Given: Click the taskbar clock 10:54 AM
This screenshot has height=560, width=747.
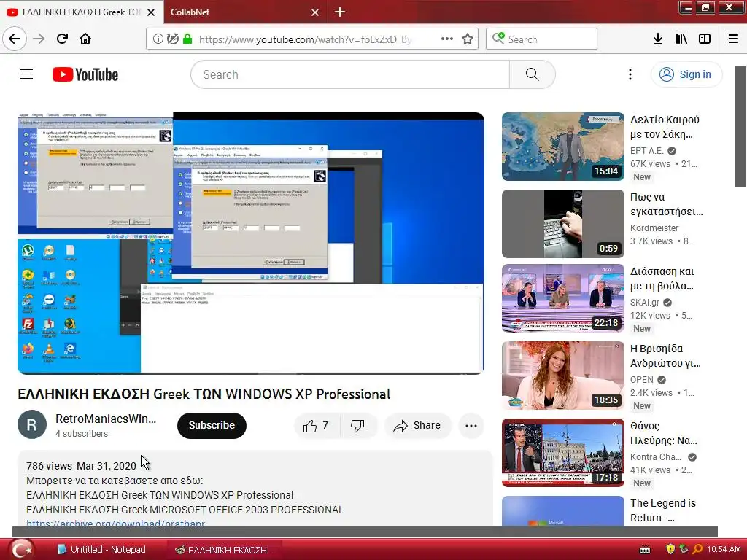Looking at the screenshot, I should [x=724, y=550].
